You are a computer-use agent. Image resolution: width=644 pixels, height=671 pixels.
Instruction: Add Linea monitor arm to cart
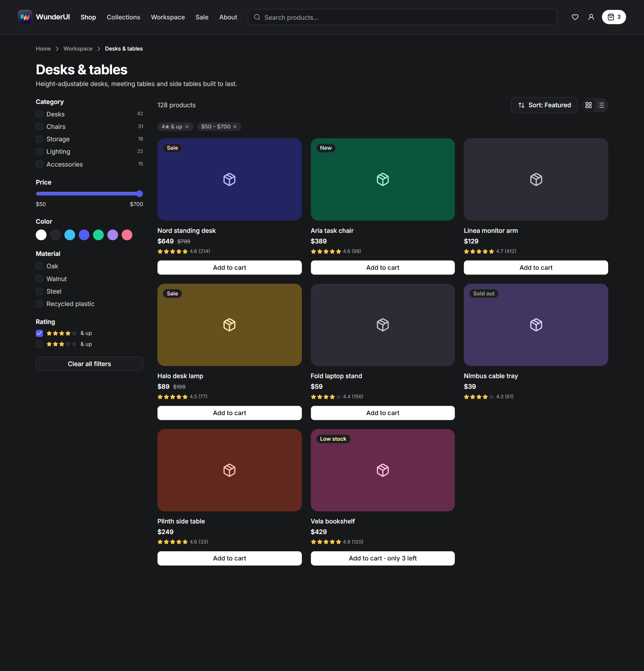pos(536,268)
